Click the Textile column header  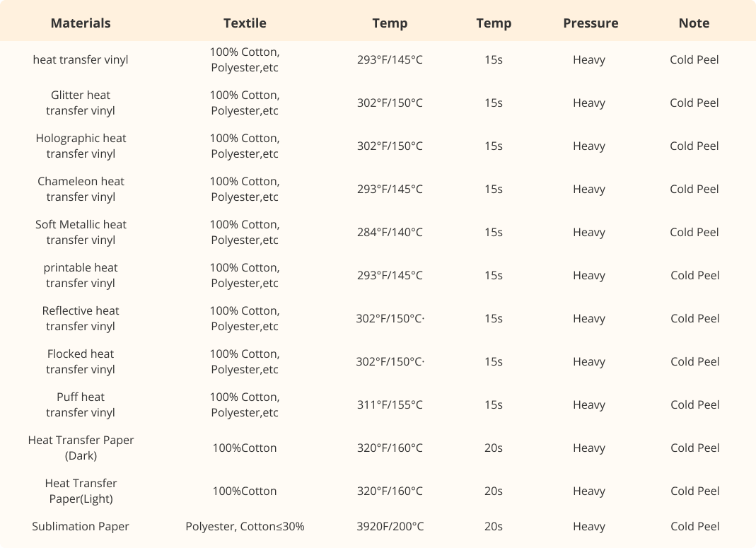pyautogui.click(x=245, y=23)
